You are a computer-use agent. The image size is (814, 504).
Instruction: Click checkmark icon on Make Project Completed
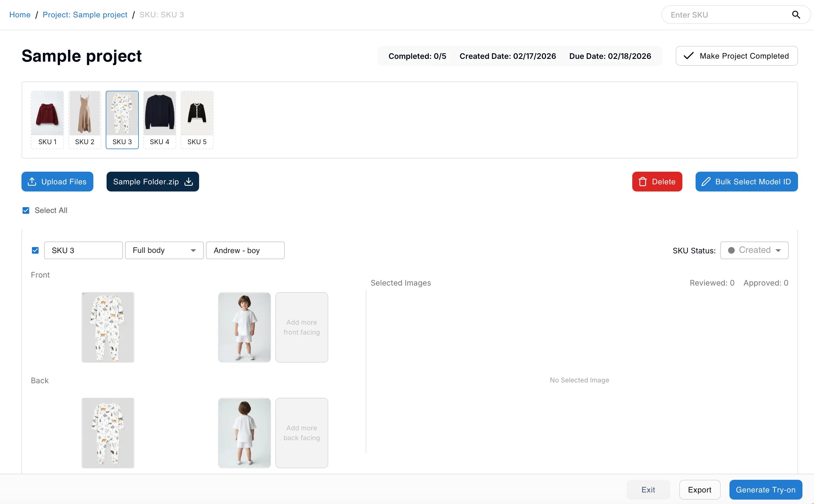(x=688, y=56)
